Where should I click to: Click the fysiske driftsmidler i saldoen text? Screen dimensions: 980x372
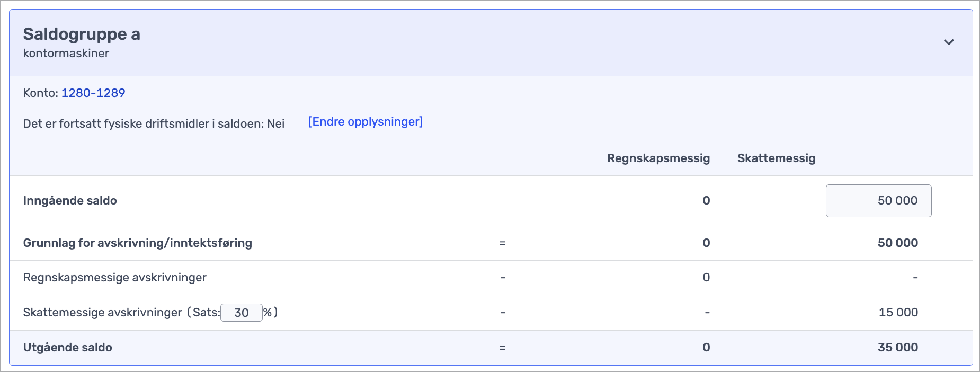pyautogui.click(x=154, y=124)
